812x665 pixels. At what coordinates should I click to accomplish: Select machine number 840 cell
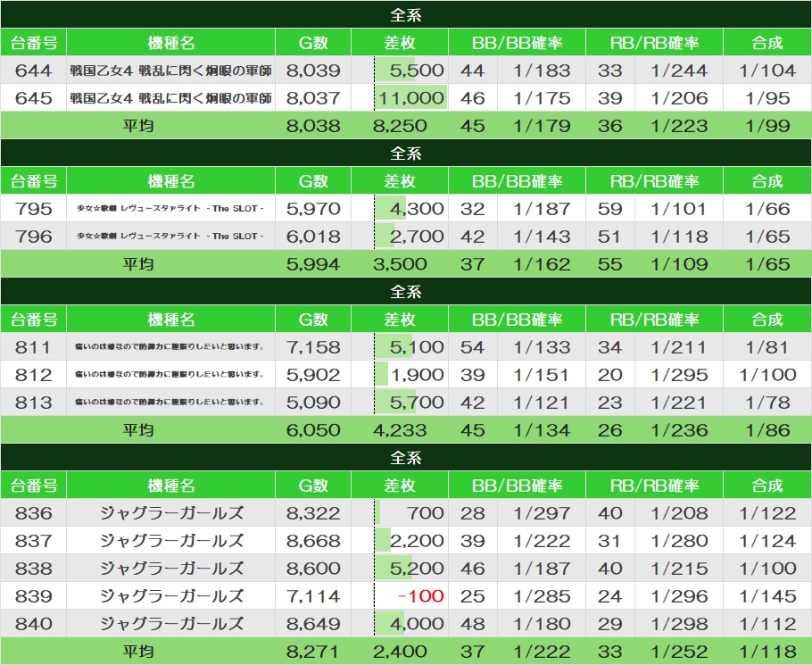pyautogui.click(x=34, y=624)
